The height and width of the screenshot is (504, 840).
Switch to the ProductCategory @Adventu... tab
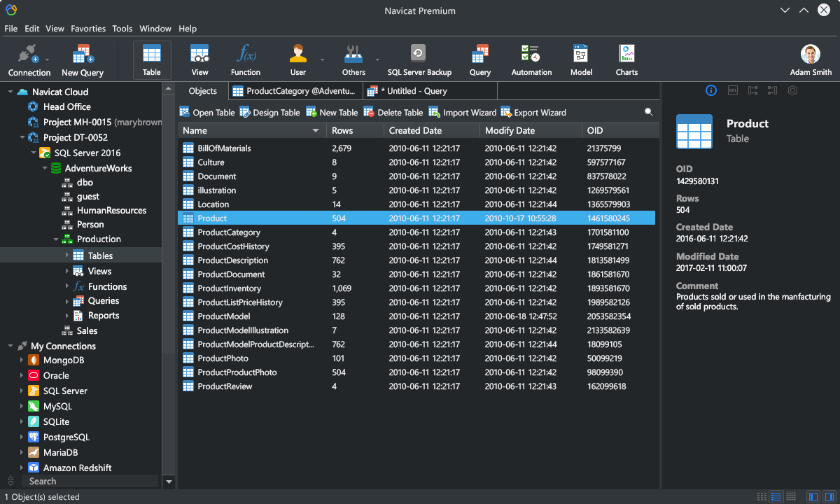point(294,91)
